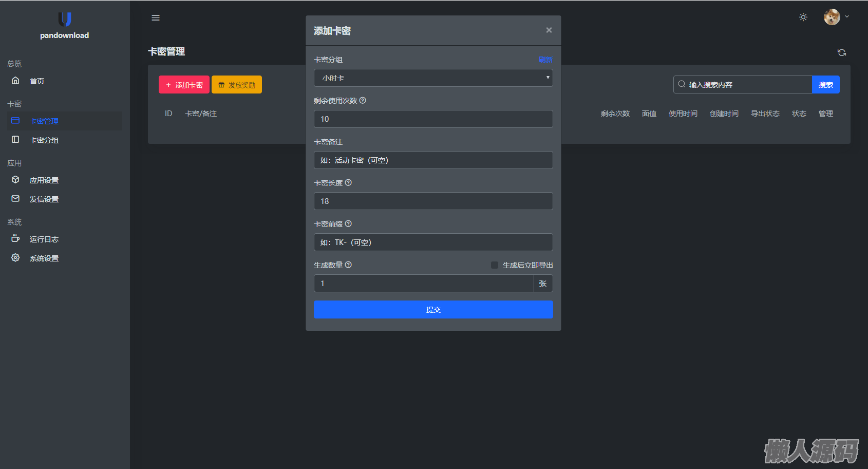Show help for 卡密长度

348,183
